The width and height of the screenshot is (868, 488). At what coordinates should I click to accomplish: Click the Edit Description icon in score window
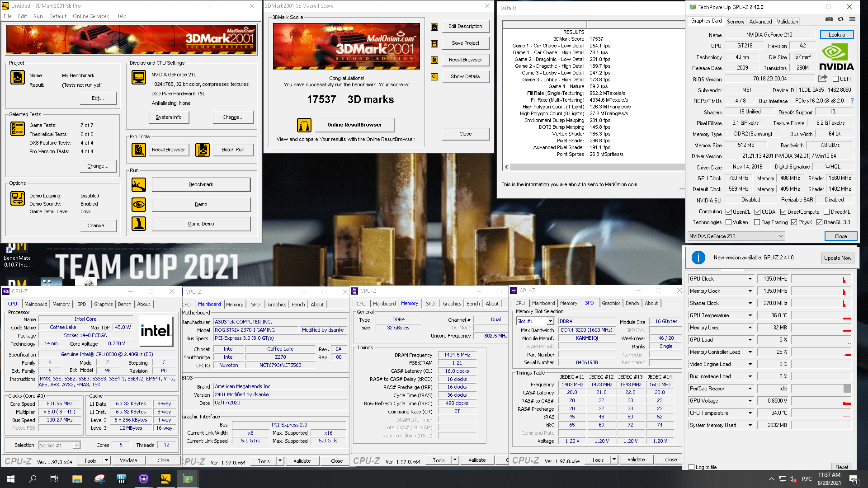434,27
